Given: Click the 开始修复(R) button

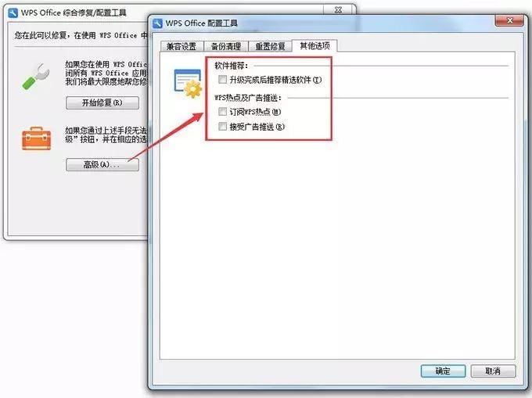Looking at the screenshot, I should [x=102, y=102].
